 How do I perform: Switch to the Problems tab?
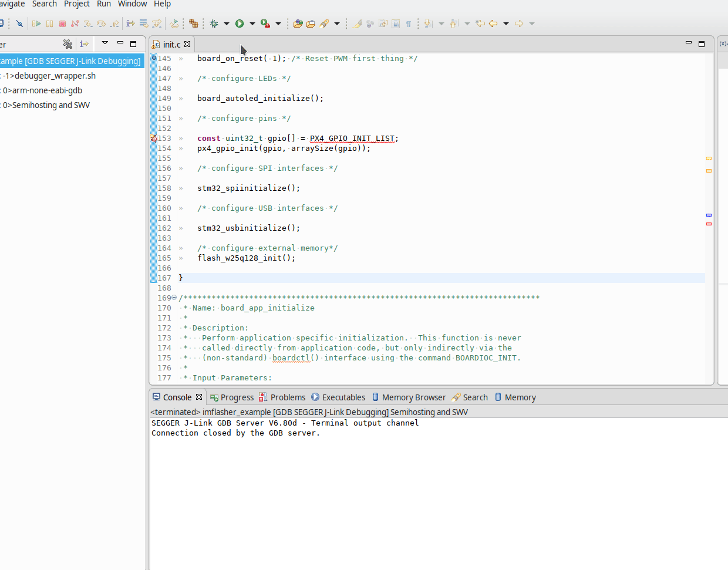(288, 397)
